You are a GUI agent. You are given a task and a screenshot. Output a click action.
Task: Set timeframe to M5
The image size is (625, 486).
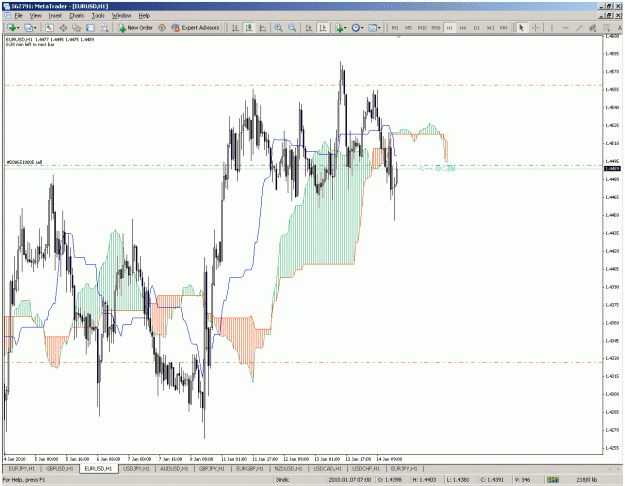409,28
